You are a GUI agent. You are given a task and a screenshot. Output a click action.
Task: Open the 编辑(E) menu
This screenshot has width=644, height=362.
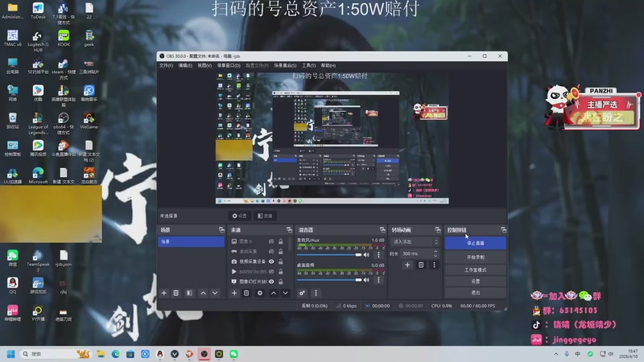tap(185, 66)
